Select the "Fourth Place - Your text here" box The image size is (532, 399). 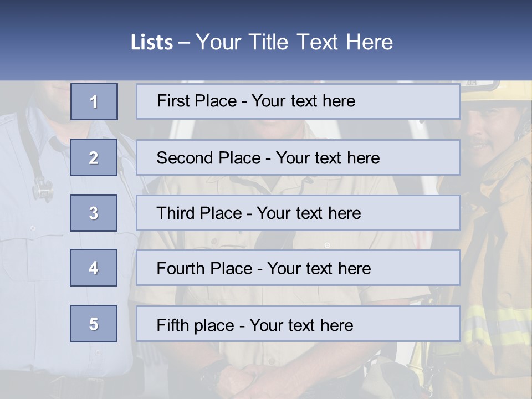tap(298, 268)
